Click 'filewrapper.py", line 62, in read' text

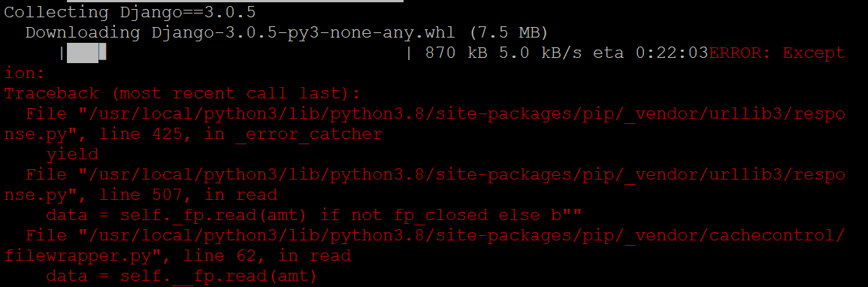(x=177, y=255)
